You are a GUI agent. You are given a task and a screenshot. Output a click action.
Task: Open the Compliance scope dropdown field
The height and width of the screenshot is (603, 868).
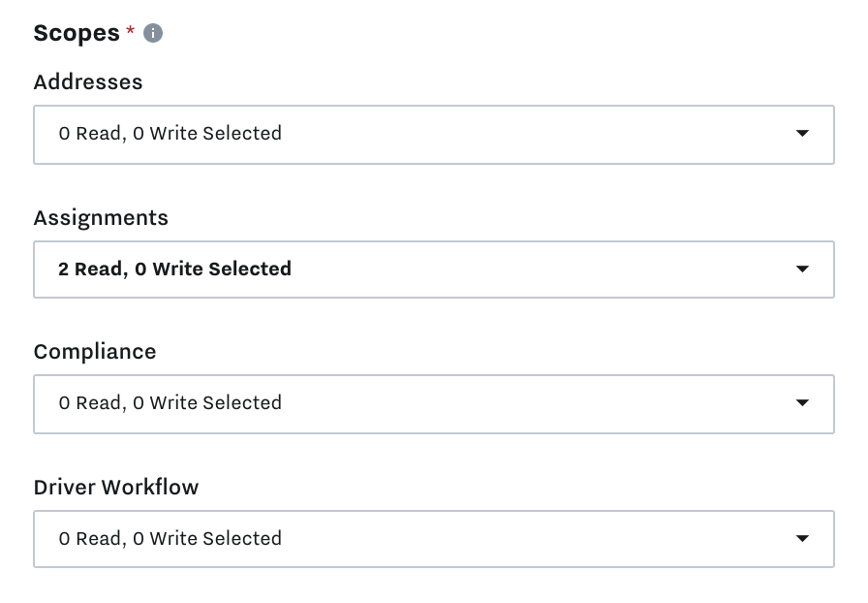coord(433,403)
